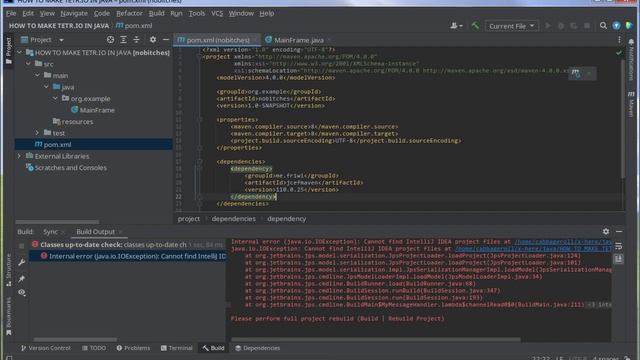Open Build panel settings gear

(x=606, y=231)
